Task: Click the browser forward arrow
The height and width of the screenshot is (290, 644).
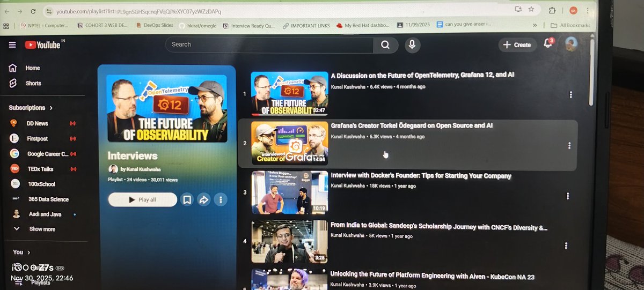Action: tap(19, 11)
